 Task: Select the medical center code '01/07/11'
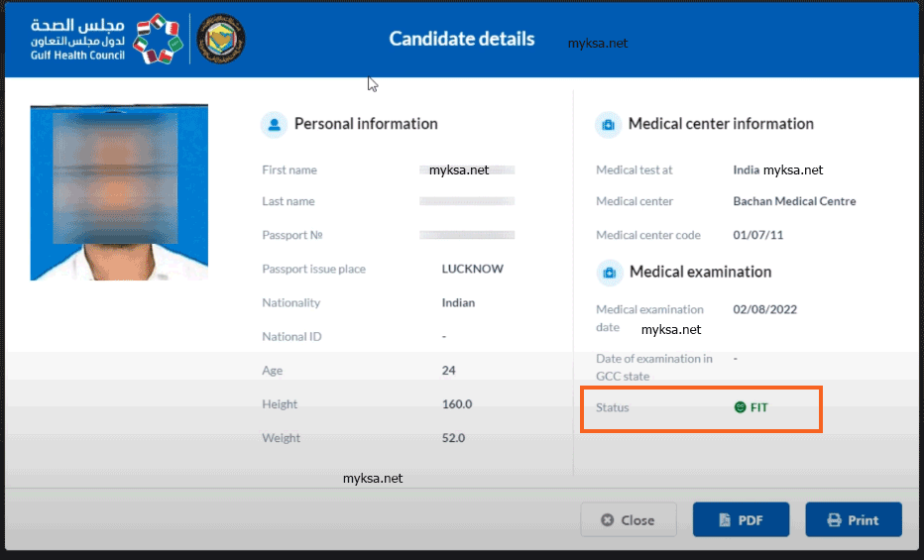point(757,235)
